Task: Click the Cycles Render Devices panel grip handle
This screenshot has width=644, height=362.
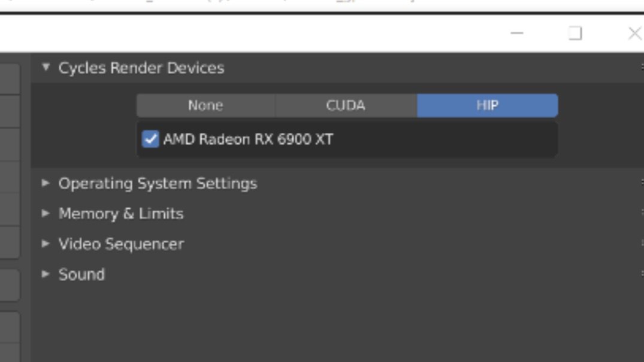Action: click(x=642, y=68)
